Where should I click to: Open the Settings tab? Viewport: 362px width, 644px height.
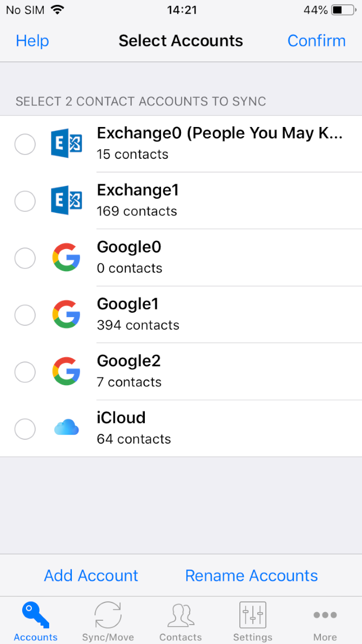pos(252,620)
